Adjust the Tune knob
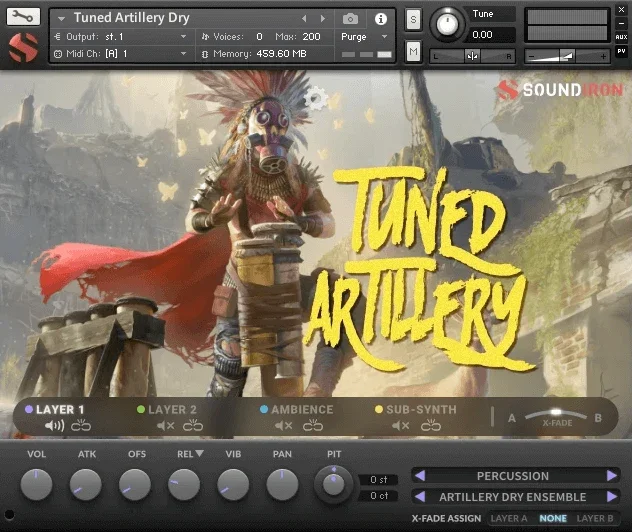 [x=447, y=24]
